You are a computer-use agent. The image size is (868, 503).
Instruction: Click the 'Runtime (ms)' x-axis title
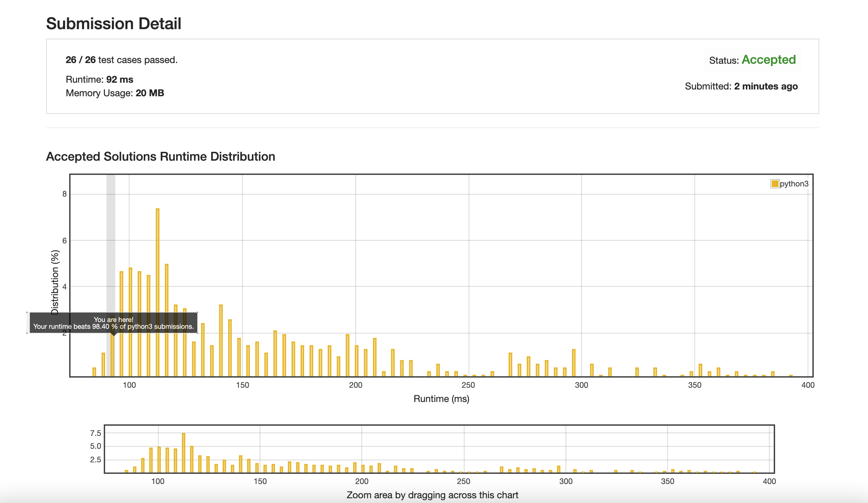[x=441, y=399]
